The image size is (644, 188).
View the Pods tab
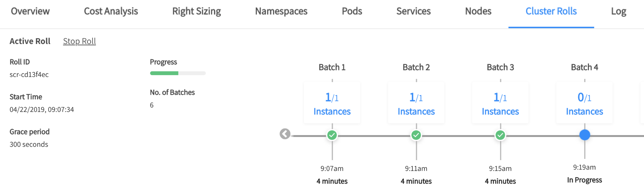[352, 11]
